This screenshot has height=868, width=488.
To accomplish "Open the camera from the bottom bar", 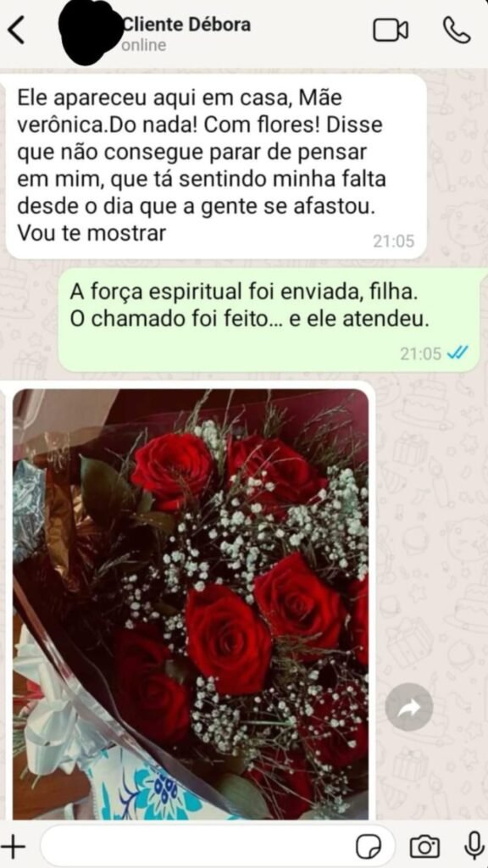I will pos(424,847).
